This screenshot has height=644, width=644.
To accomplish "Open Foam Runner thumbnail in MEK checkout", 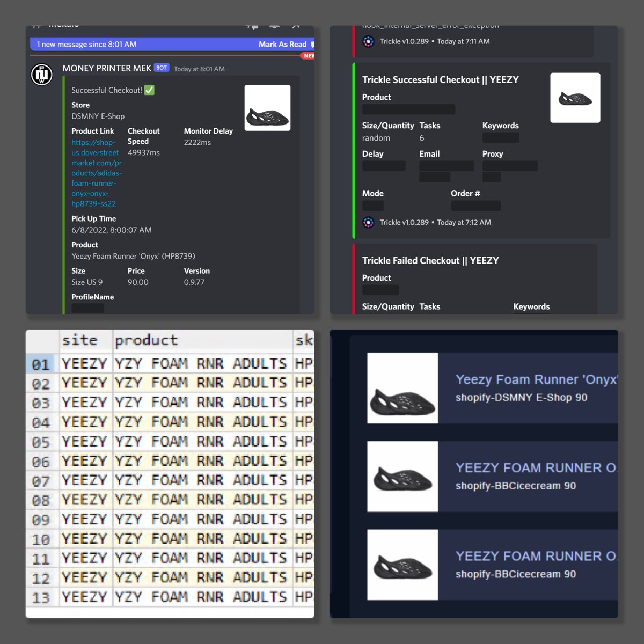I will [267, 108].
